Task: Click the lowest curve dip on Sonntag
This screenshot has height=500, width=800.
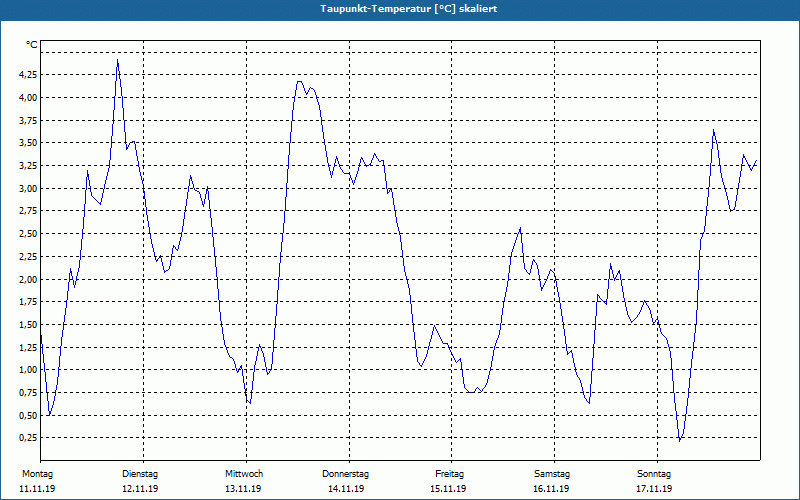Action: pos(680,440)
